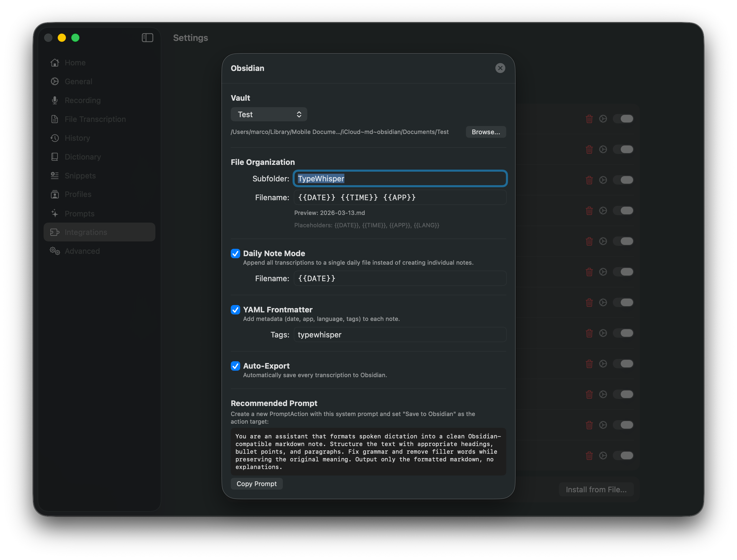This screenshot has height=560, width=737.
Task: Disable the Daily Note Mode checkbox
Action: [x=235, y=253]
